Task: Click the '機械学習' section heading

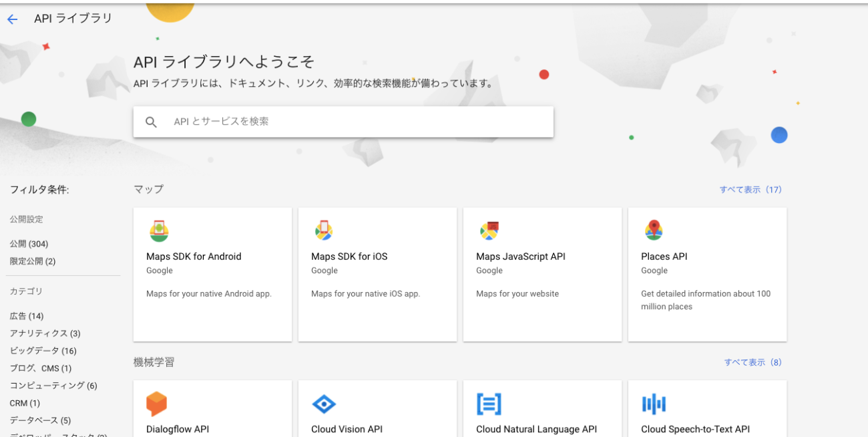Action: (154, 362)
